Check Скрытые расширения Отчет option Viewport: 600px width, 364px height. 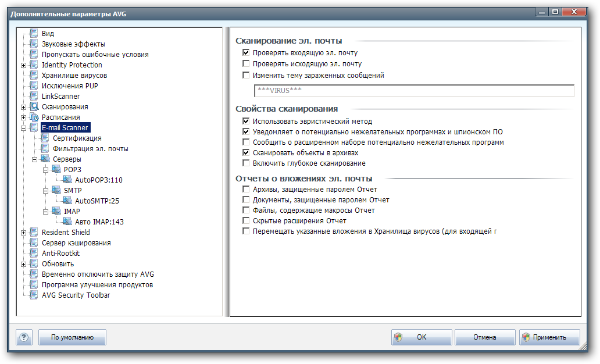click(x=246, y=220)
